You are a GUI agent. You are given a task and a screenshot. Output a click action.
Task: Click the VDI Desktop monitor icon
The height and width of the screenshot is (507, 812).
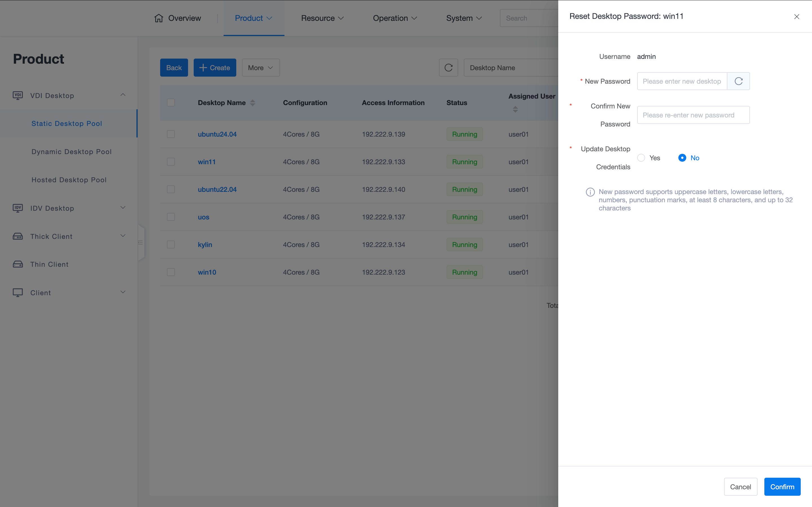coord(18,95)
